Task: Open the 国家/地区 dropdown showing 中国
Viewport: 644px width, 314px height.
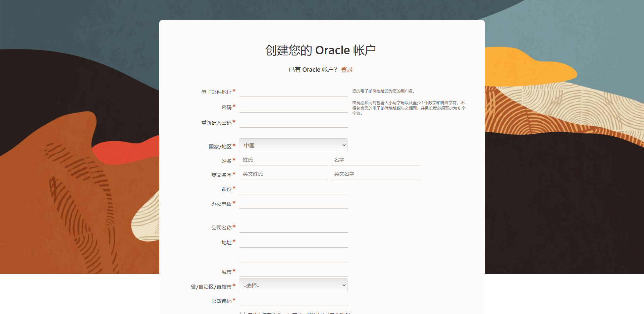Action: [293, 145]
